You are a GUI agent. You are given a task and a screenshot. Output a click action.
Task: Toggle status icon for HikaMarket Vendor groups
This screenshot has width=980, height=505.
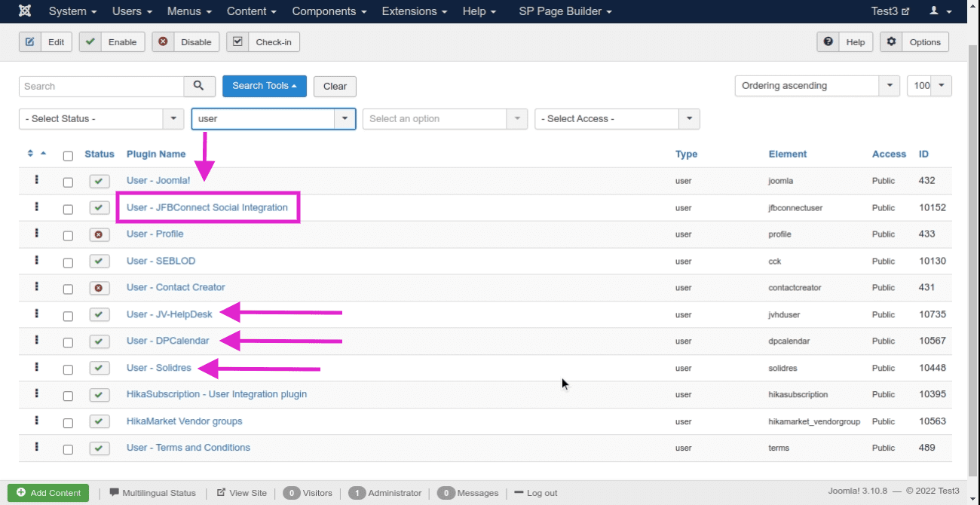tap(100, 422)
